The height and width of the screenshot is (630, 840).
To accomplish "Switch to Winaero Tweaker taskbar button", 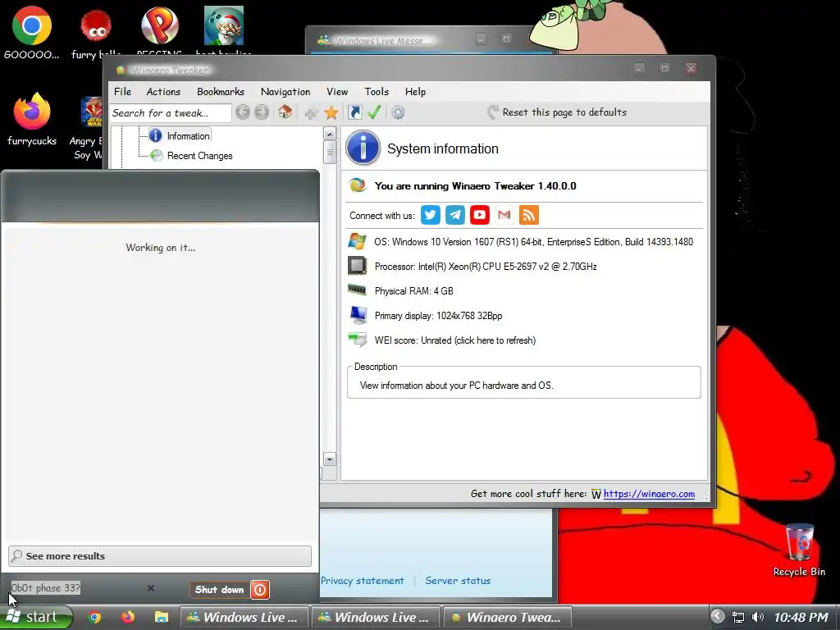I will click(x=507, y=617).
